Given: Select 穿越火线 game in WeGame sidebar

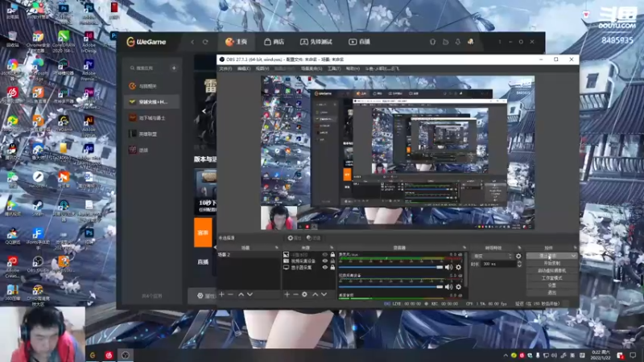Looking at the screenshot, I should point(151,102).
